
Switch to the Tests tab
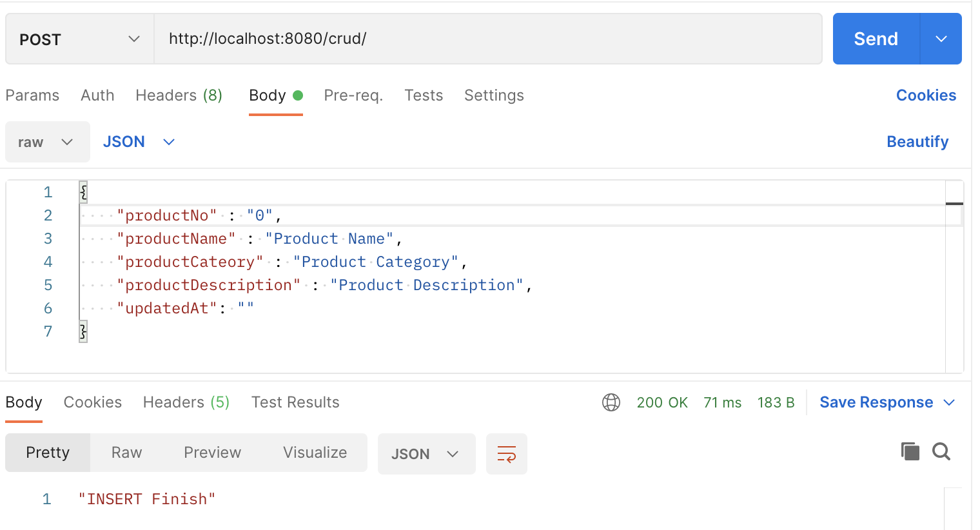tap(424, 95)
